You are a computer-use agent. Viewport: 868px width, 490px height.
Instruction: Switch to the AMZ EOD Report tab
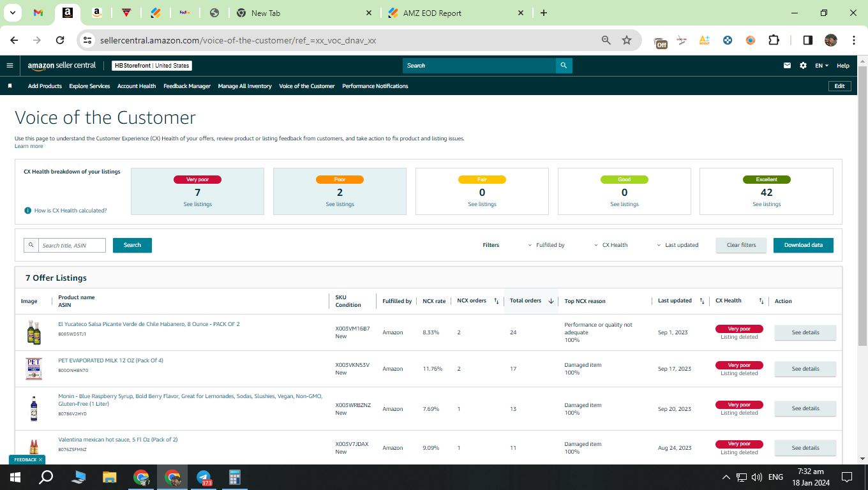pyautogui.click(x=456, y=13)
